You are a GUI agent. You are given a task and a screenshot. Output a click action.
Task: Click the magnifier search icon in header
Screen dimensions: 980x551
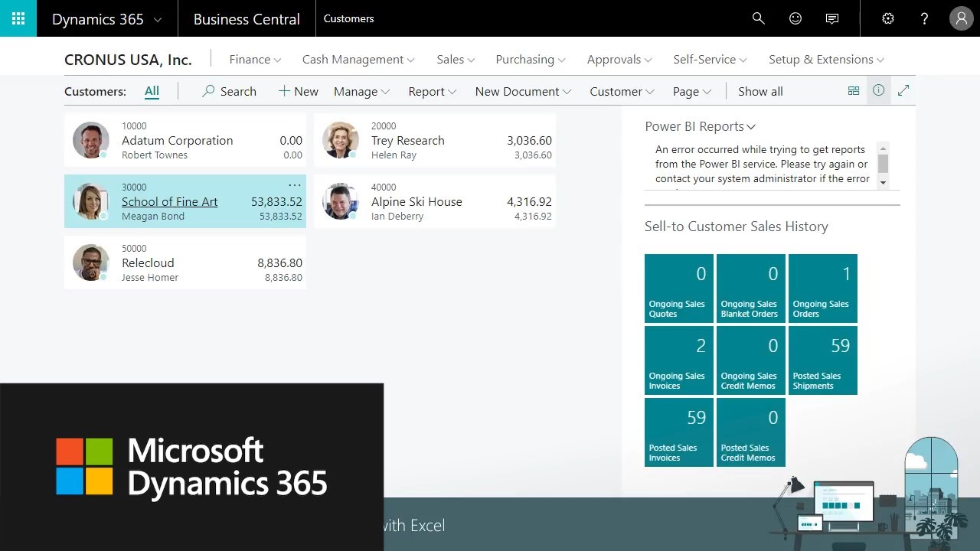click(x=758, y=18)
